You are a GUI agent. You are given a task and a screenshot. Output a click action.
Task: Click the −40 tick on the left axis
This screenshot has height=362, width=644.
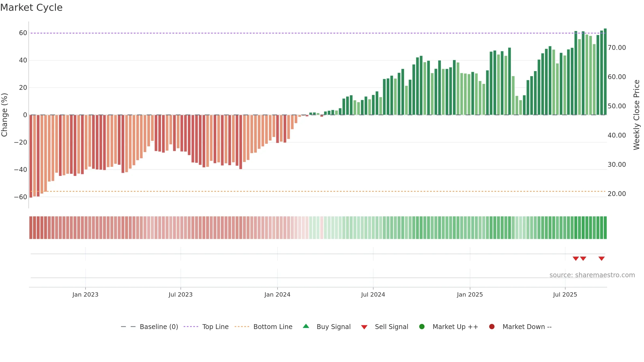point(21,170)
